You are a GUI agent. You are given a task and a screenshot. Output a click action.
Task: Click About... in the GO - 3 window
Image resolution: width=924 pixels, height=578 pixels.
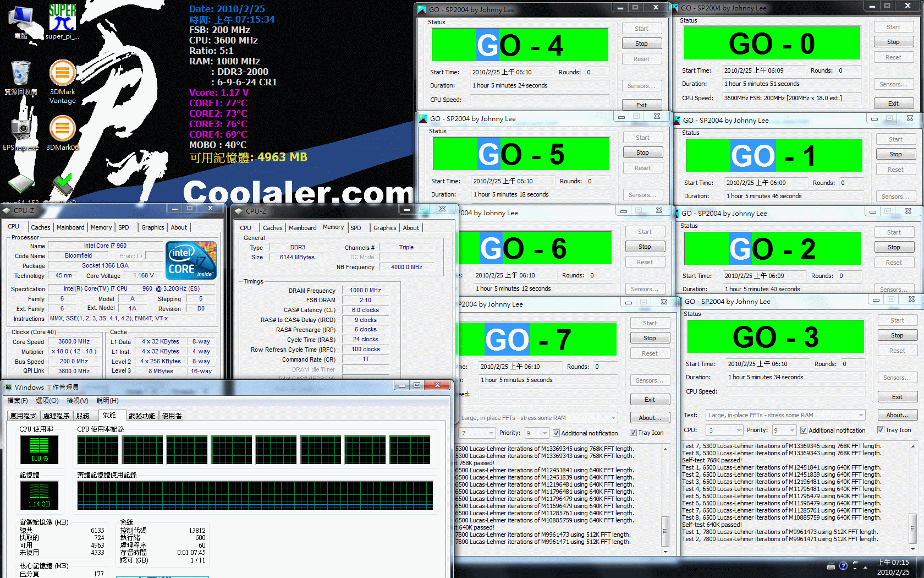(897, 415)
